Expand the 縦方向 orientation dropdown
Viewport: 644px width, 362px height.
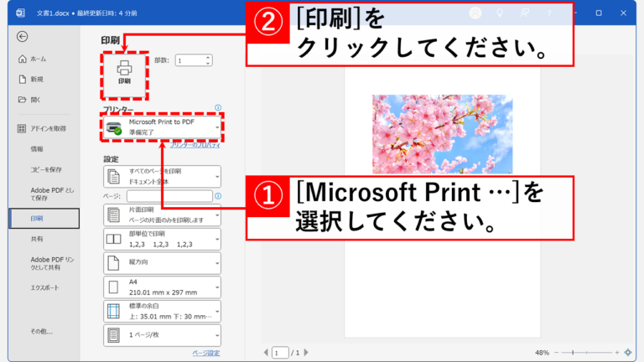tap(162, 263)
